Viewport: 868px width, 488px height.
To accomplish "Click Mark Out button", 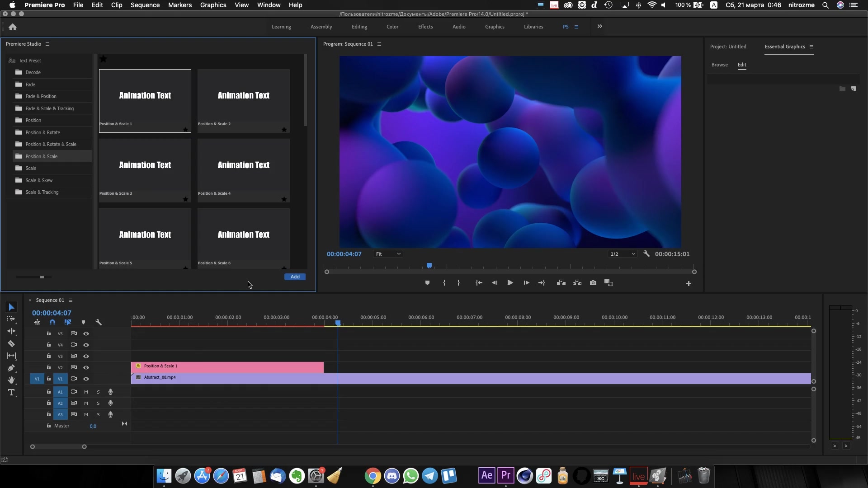I will coord(458,283).
